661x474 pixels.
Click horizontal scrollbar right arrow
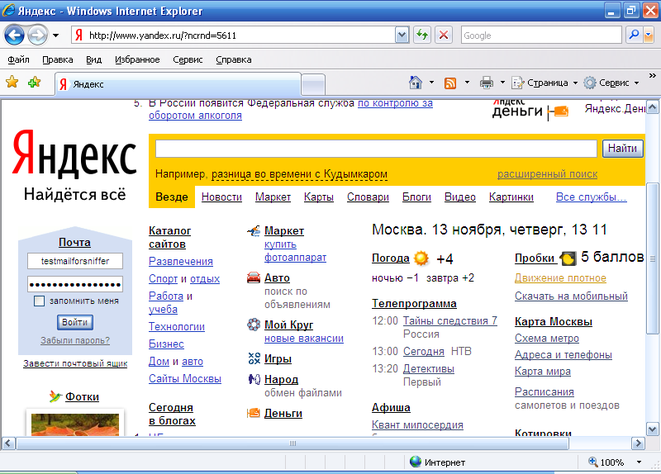pyautogui.click(x=638, y=443)
